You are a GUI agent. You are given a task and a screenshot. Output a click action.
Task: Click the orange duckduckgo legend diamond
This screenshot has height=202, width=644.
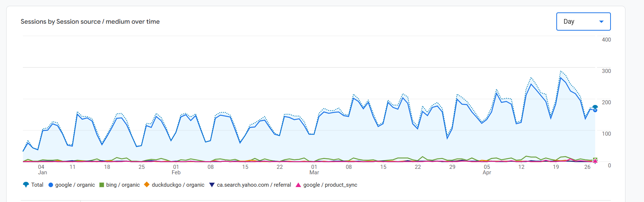(147, 185)
